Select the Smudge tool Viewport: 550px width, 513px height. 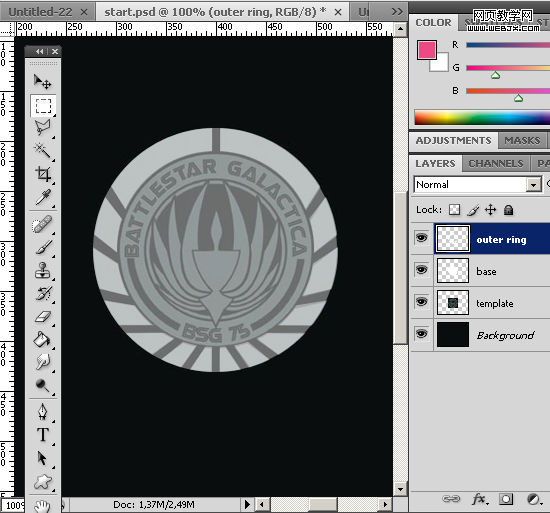43,362
